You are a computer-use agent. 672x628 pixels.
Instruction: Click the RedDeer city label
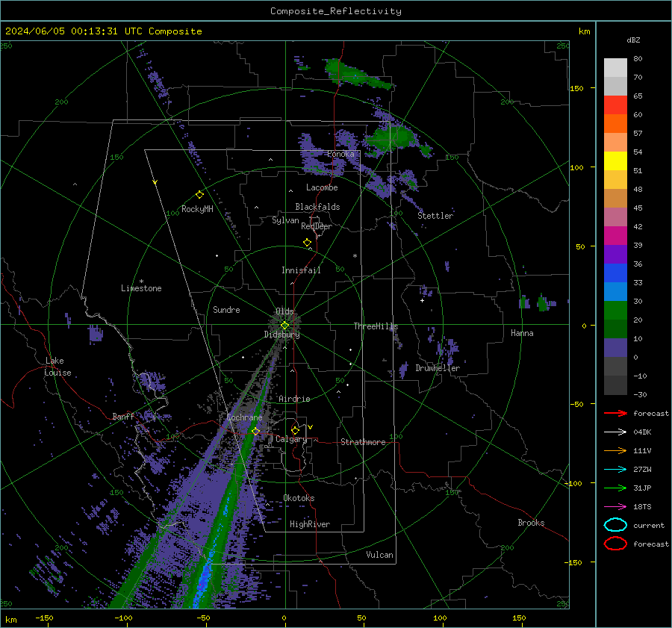click(x=317, y=226)
